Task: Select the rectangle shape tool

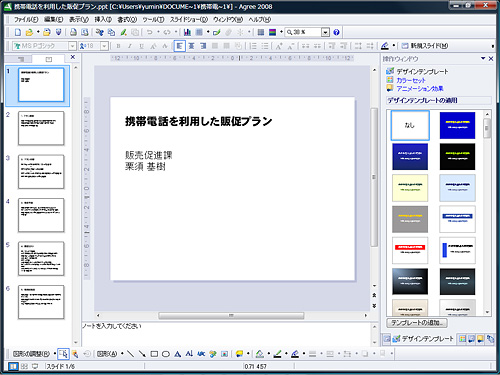Action: click(x=154, y=354)
